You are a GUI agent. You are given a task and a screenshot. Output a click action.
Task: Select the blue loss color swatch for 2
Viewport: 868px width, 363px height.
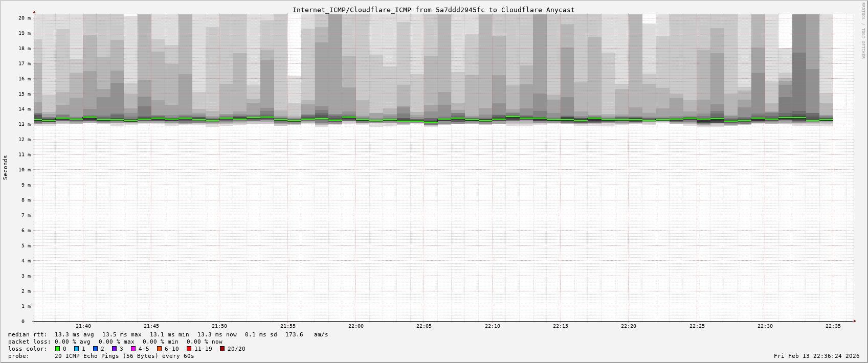[96, 349]
